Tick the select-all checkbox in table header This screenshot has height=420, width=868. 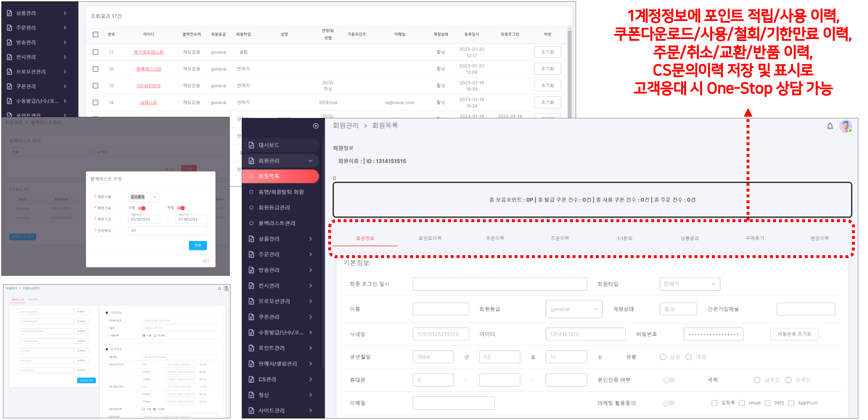tap(96, 34)
